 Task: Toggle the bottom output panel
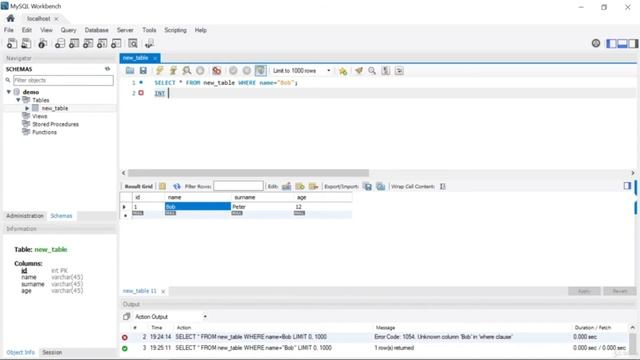[622, 43]
